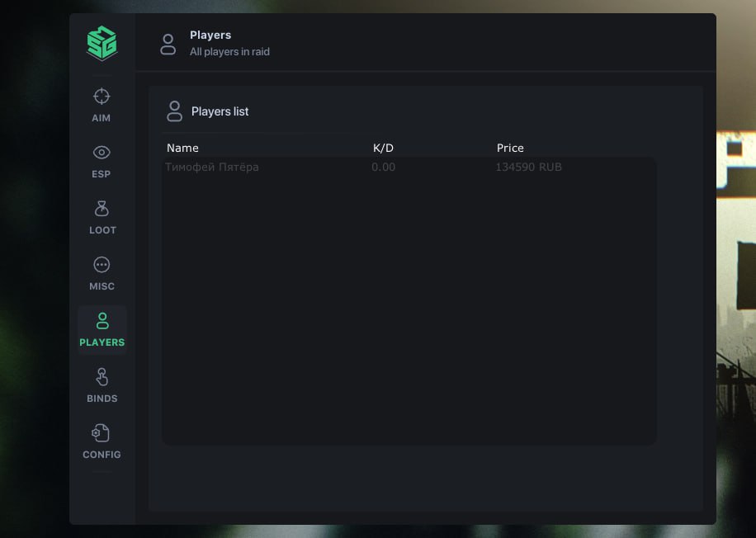Open the LOOT bag icon
The width and height of the screenshot is (756, 538).
pyautogui.click(x=102, y=209)
